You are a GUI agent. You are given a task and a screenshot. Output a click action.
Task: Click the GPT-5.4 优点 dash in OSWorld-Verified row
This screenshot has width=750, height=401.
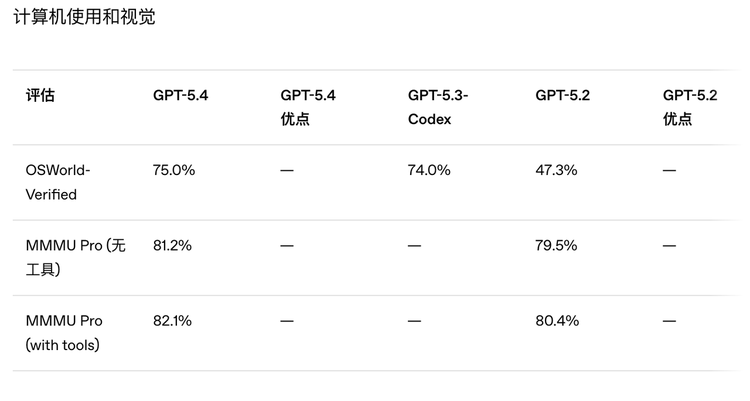click(x=287, y=171)
